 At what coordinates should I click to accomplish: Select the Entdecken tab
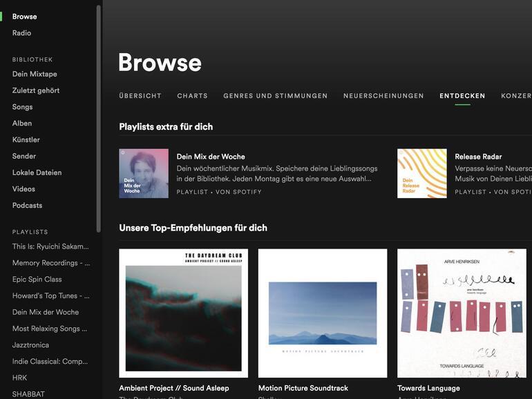click(462, 96)
